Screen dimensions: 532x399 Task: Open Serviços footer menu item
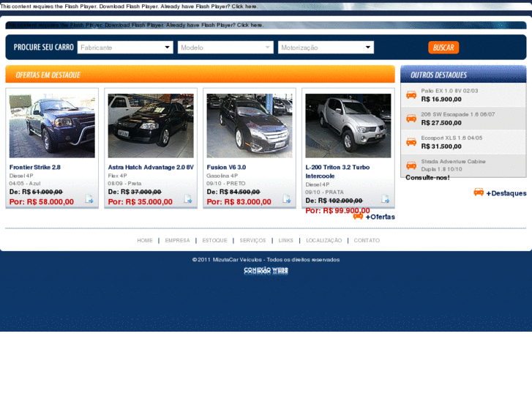[252, 240]
